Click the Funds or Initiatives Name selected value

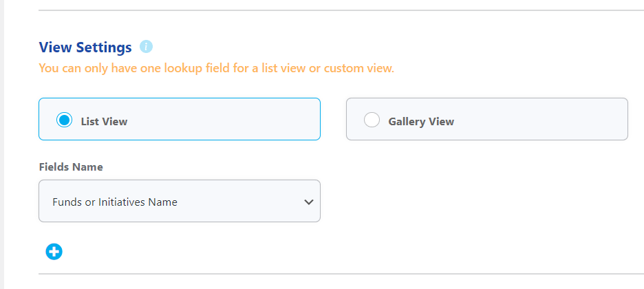pyautogui.click(x=115, y=202)
